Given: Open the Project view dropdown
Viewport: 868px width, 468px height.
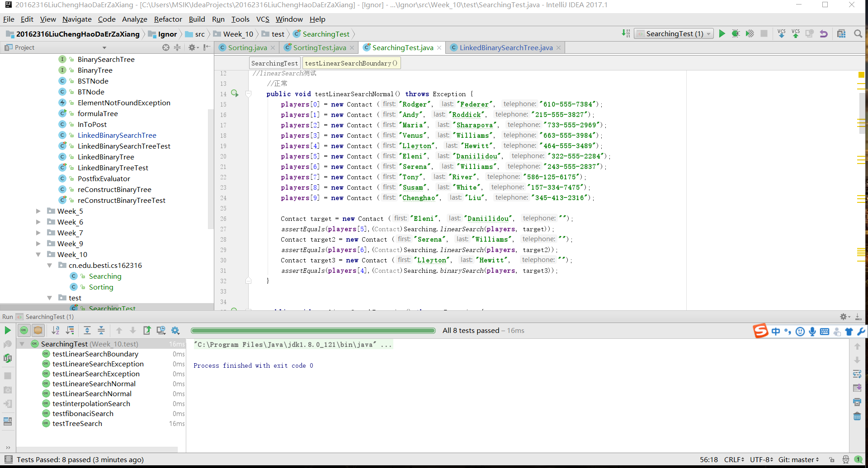Looking at the screenshot, I should click(104, 47).
